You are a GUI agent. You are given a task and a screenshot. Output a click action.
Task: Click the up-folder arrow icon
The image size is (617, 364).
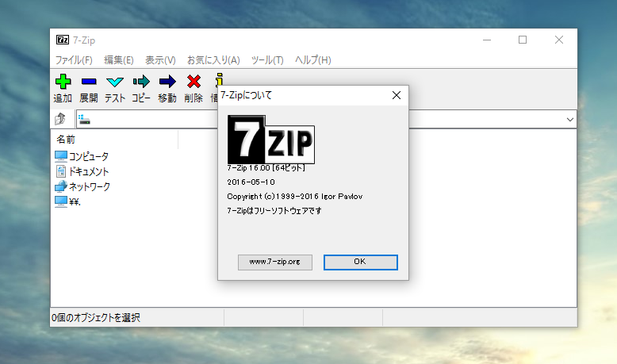click(x=60, y=118)
